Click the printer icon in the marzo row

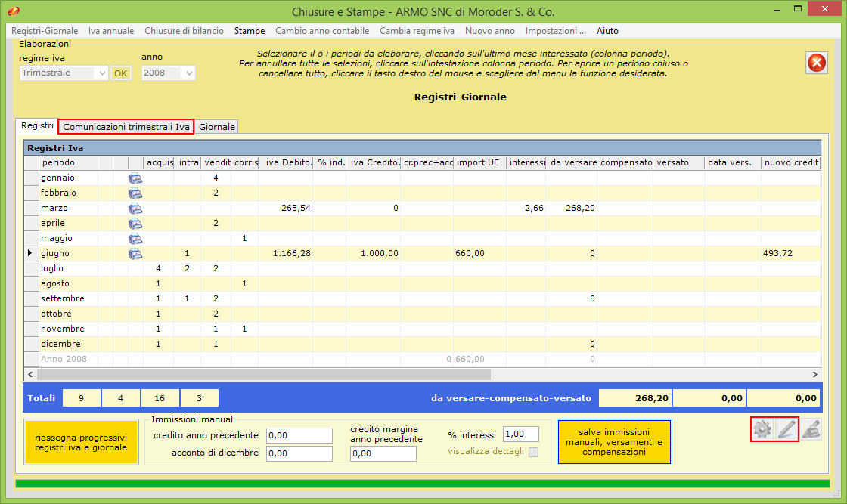click(135, 209)
